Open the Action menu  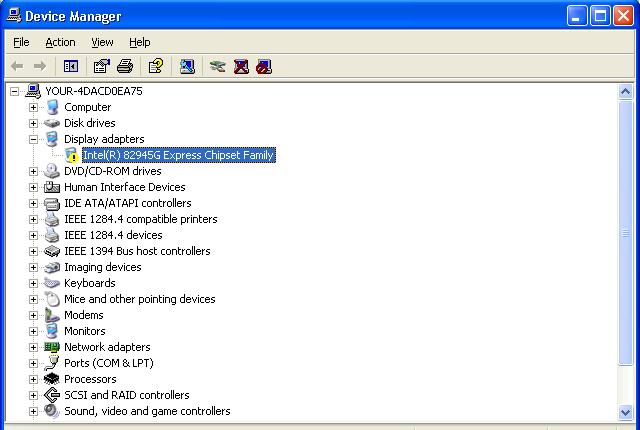click(x=60, y=42)
